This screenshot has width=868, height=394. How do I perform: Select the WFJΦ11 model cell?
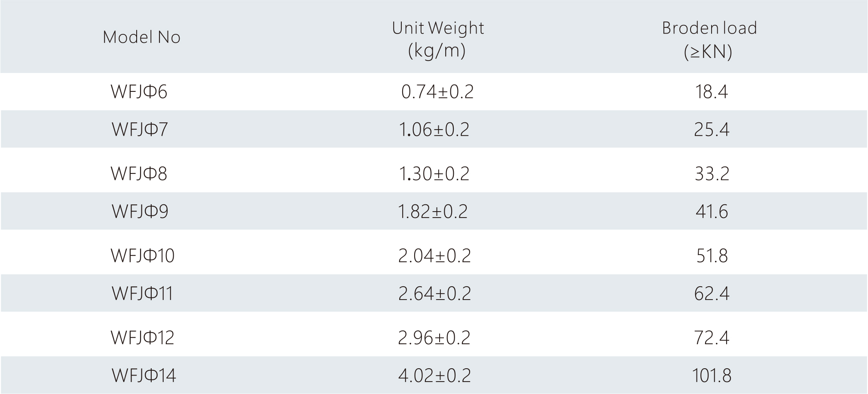pos(143,294)
